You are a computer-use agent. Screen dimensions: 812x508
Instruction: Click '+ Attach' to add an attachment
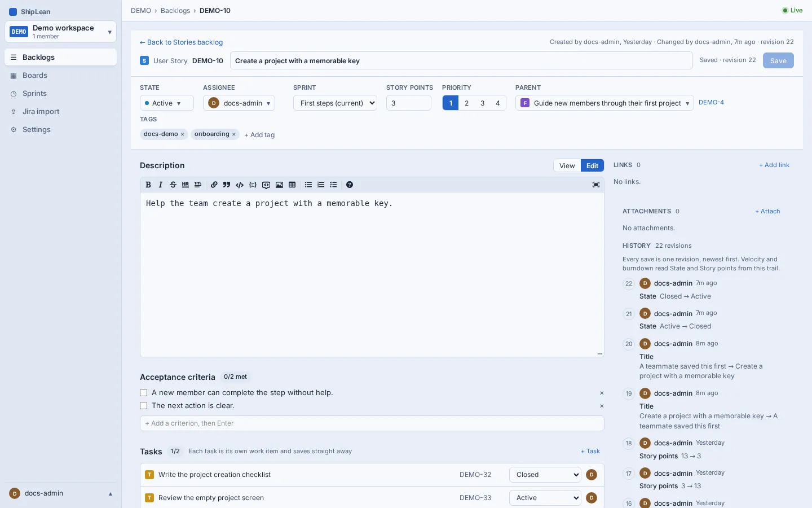click(767, 211)
